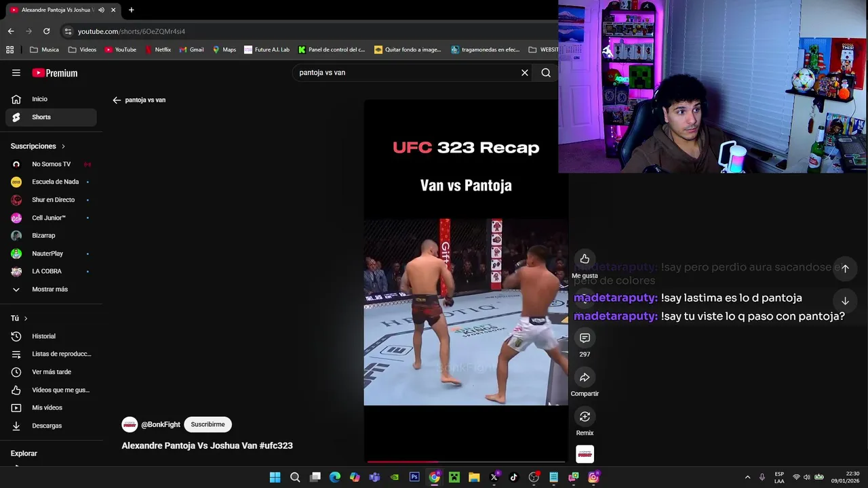Mute the tab using the speaker icon
Viewport: 868px width, 488px height.
[101, 10]
